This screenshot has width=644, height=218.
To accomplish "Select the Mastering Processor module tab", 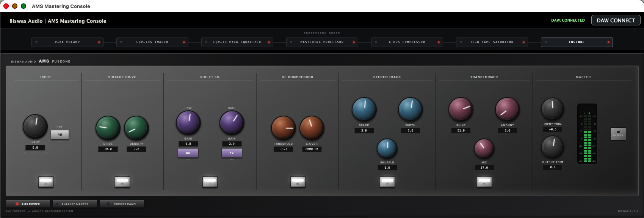I will pyautogui.click(x=322, y=42).
